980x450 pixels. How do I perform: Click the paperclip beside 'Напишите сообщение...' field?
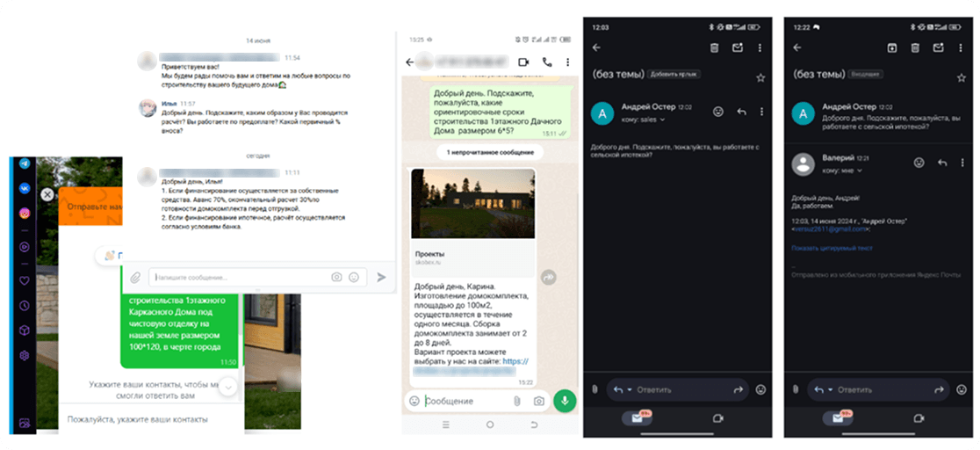coord(135,277)
